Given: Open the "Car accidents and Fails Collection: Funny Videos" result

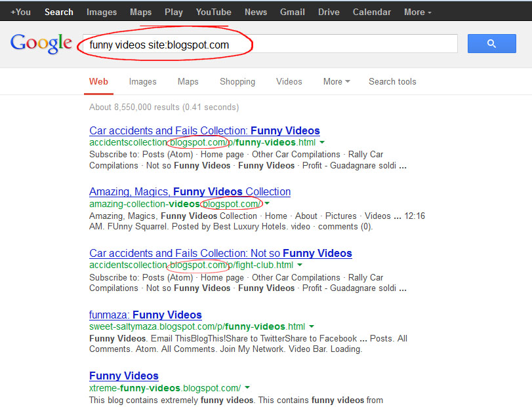Looking at the screenshot, I should (204, 130).
